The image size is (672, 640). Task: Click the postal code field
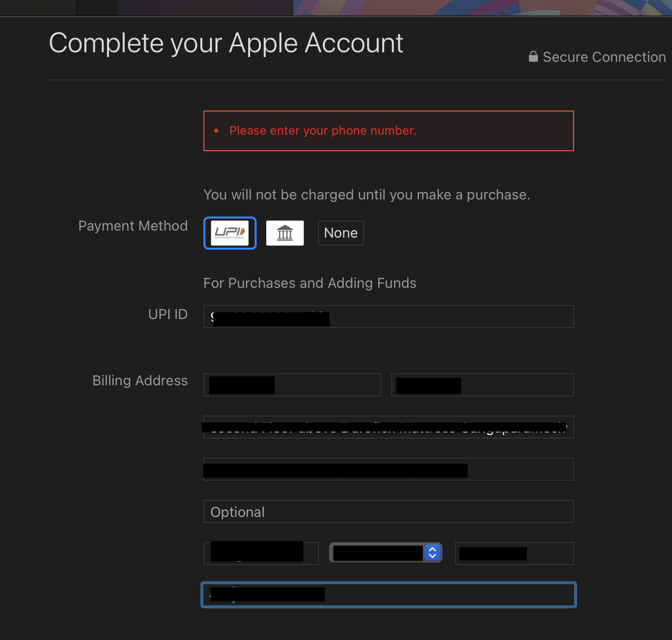point(514,553)
